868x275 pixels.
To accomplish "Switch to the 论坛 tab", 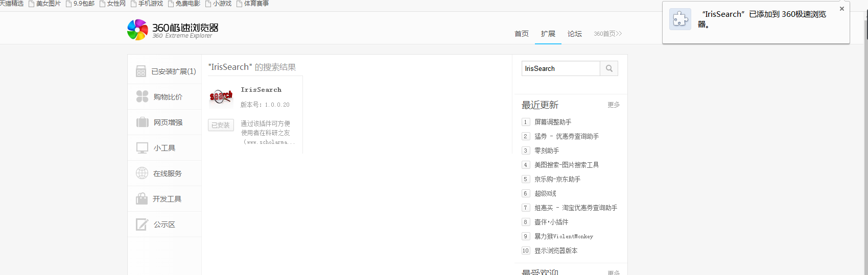I will 575,34.
